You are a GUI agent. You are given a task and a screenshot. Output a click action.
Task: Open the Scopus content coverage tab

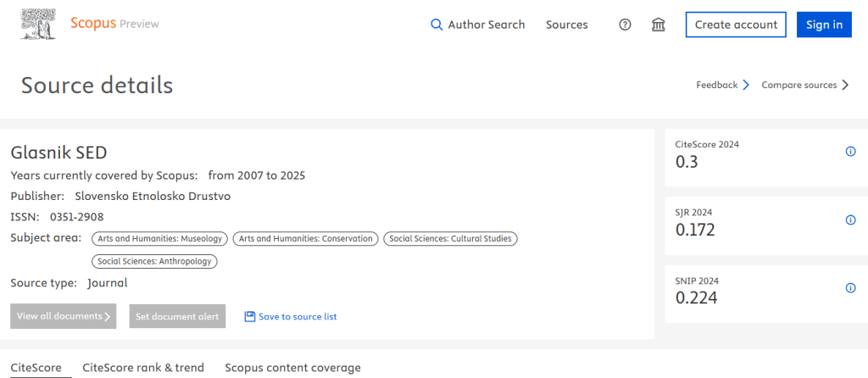(x=292, y=368)
